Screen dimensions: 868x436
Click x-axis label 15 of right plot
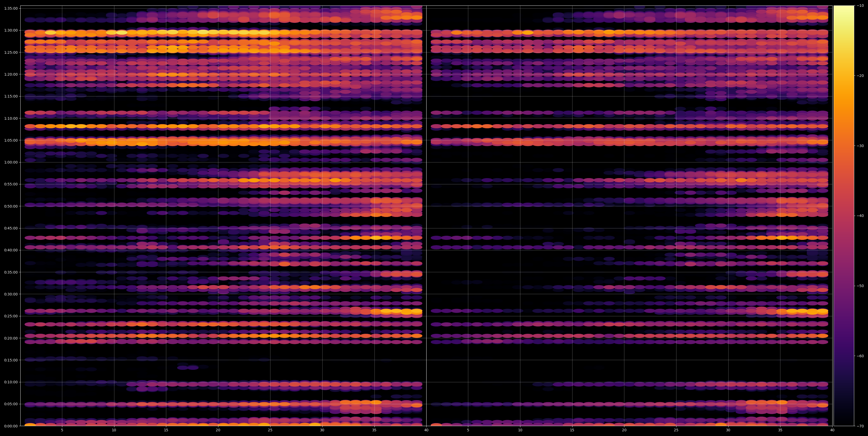tap(572, 430)
